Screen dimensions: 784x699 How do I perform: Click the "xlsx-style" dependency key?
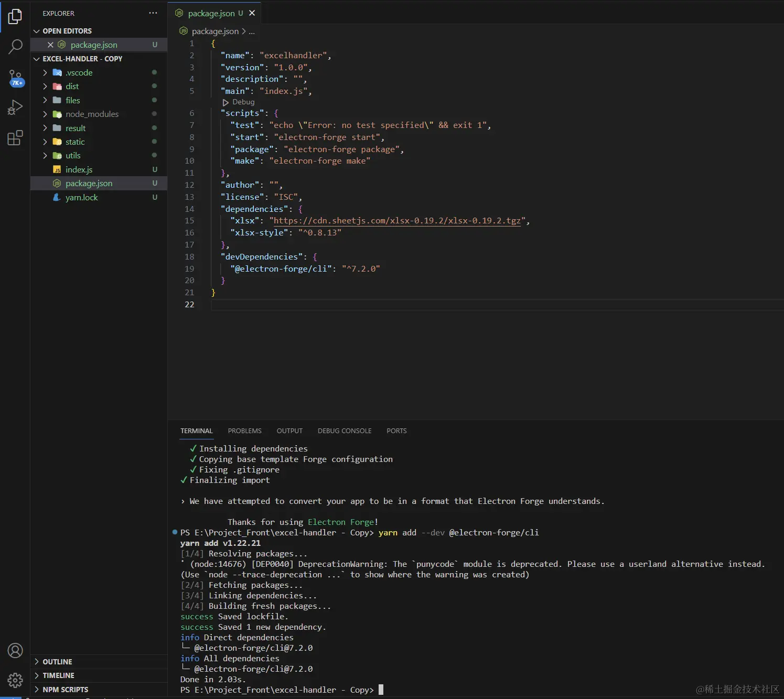pyautogui.click(x=259, y=233)
